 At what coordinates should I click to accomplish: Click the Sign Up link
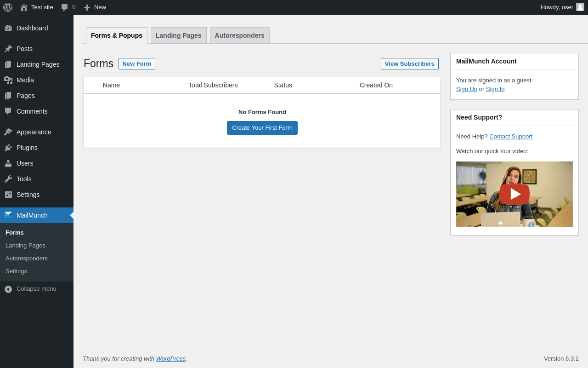[x=467, y=89]
